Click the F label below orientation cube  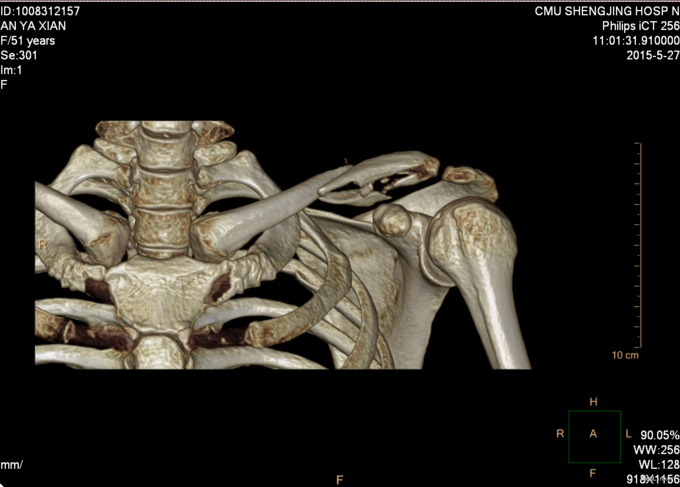[x=594, y=471]
